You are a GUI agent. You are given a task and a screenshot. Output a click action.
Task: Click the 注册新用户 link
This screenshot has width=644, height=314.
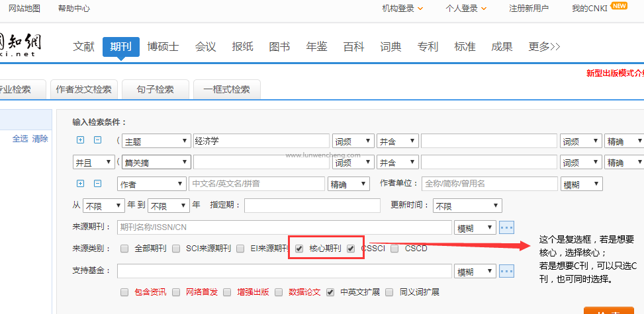tap(529, 8)
